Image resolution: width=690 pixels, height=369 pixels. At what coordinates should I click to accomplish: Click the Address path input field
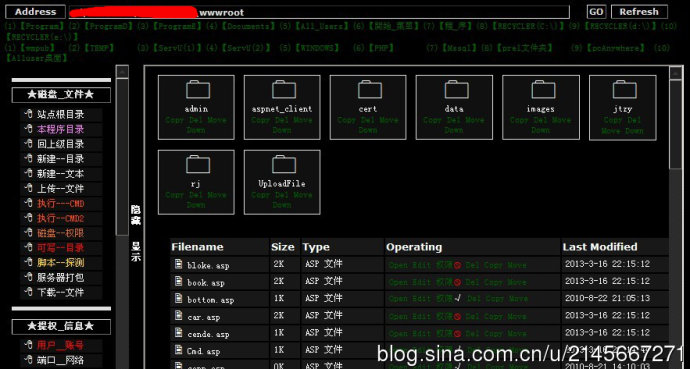[320, 12]
